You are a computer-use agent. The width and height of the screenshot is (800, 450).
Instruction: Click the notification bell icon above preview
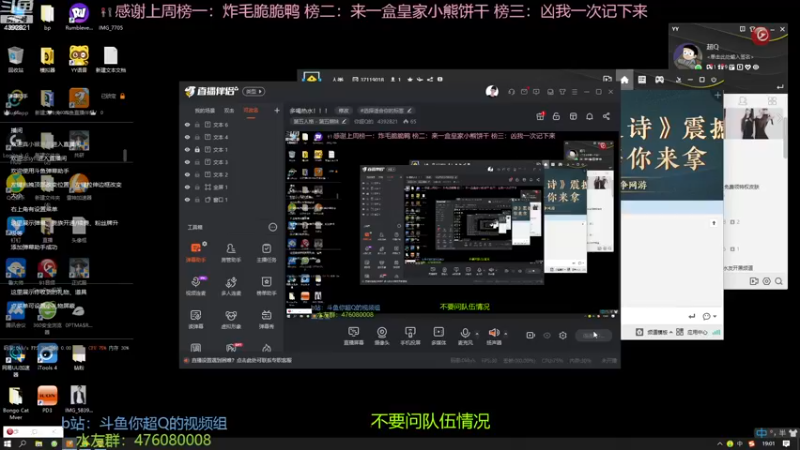click(x=589, y=116)
